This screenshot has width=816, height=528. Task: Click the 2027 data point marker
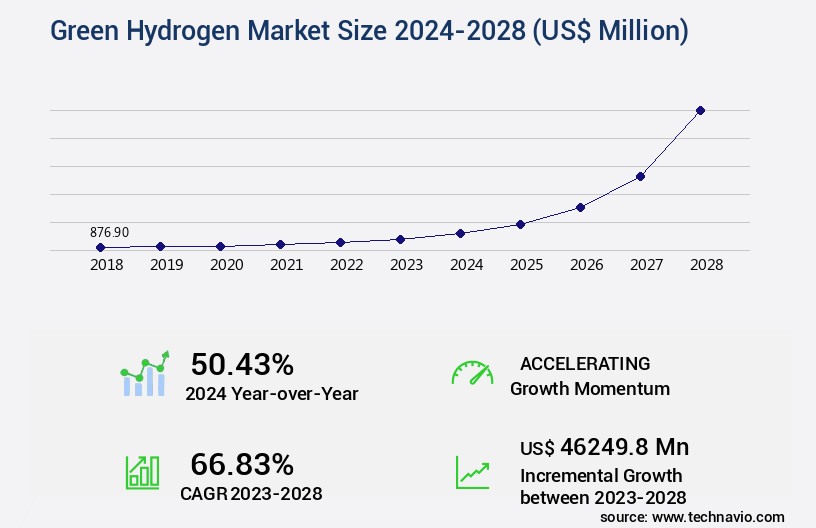pos(640,176)
